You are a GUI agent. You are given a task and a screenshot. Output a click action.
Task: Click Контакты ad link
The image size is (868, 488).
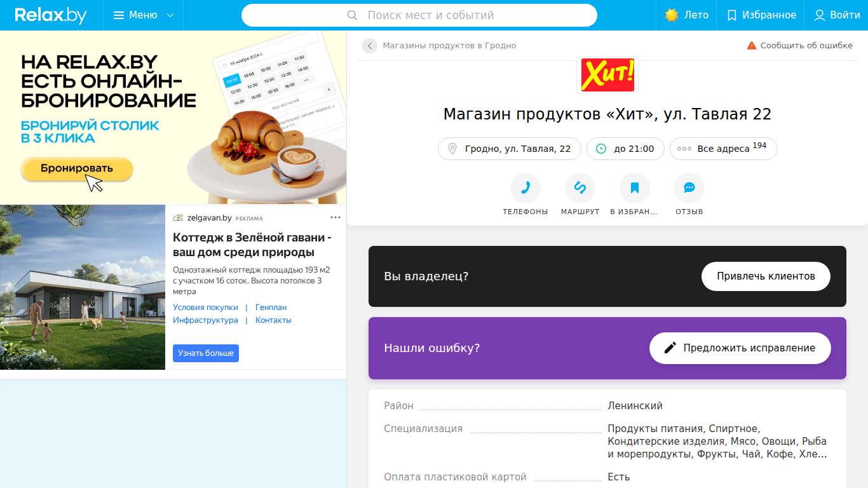pos(273,320)
